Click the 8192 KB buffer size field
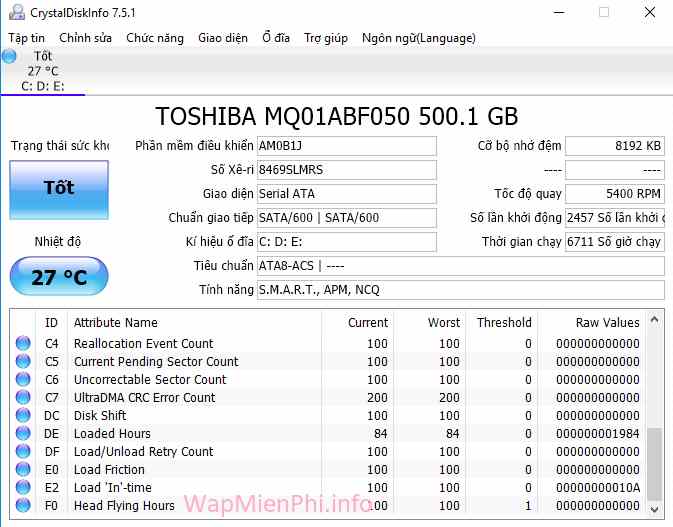The width and height of the screenshot is (673, 527). [x=615, y=146]
